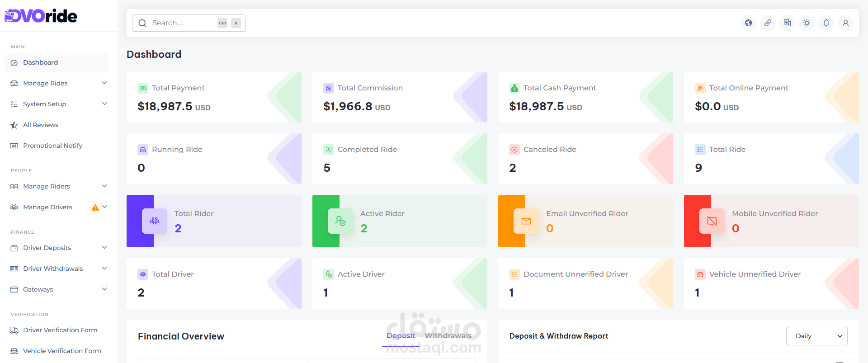Click the Manage Rides car icon
Image resolution: width=868 pixels, height=363 pixels.
[14, 84]
